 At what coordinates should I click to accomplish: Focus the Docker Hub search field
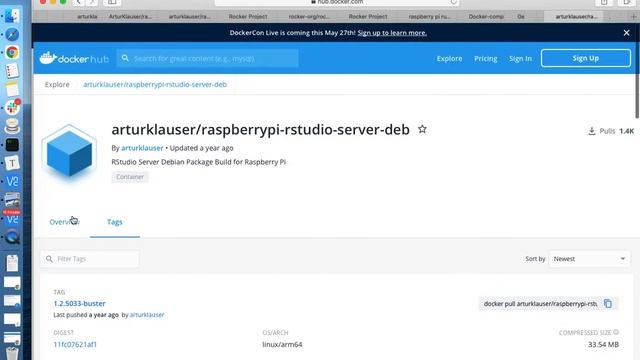click(x=207, y=58)
